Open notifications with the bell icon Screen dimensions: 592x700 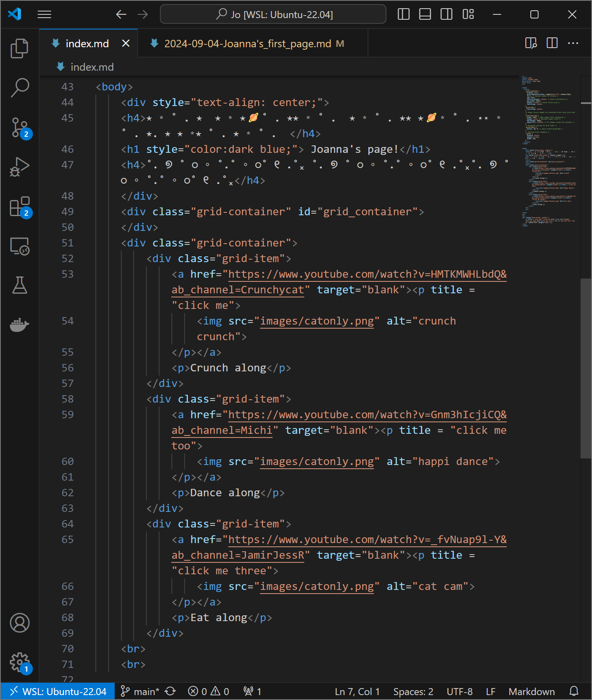tap(574, 691)
